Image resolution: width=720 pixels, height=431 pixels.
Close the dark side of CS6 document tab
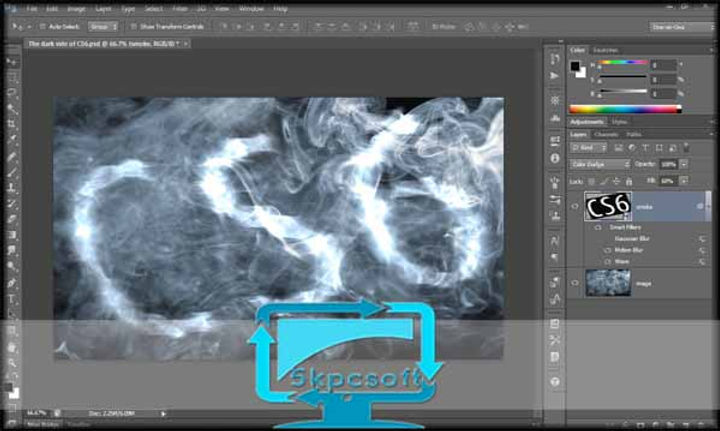(x=186, y=44)
